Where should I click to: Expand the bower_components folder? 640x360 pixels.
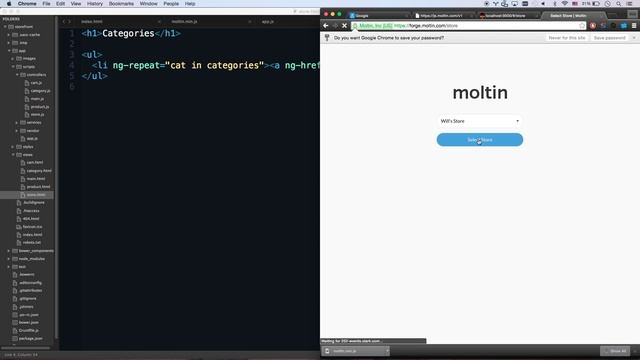pyautogui.click(x=9, y=251)
